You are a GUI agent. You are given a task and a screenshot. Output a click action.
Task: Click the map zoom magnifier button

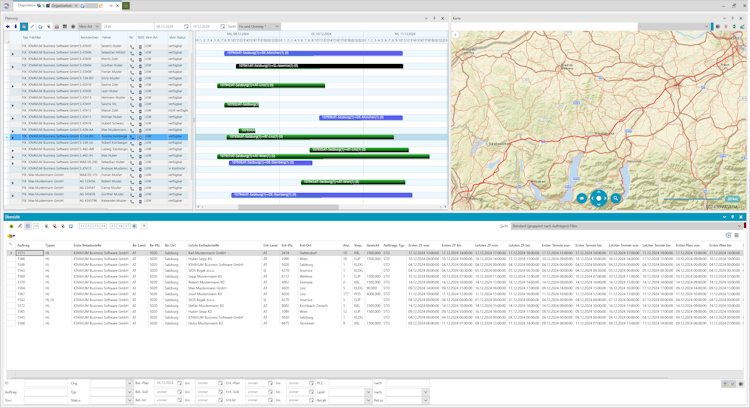click(616, 198)
